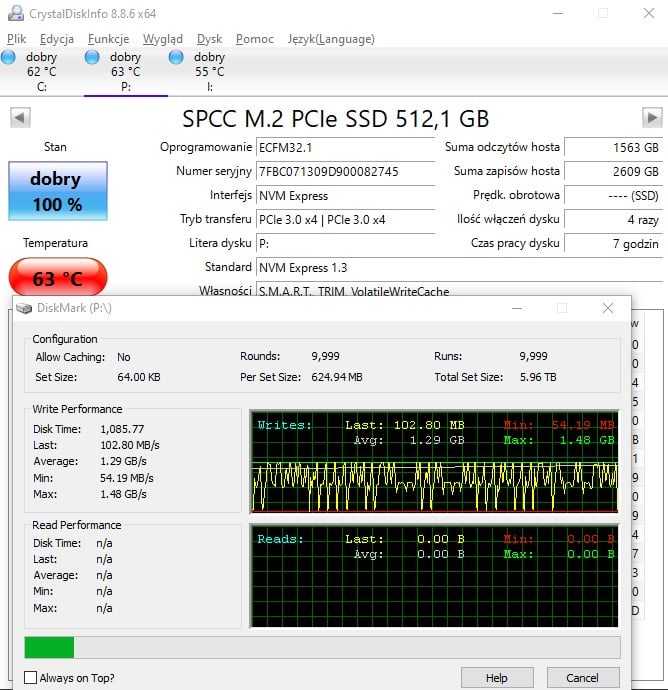Image resolution: width=668 pixels, height=690 pixels.
Task: Click the Reads performance graph
Action: click(x=434, y=576)
